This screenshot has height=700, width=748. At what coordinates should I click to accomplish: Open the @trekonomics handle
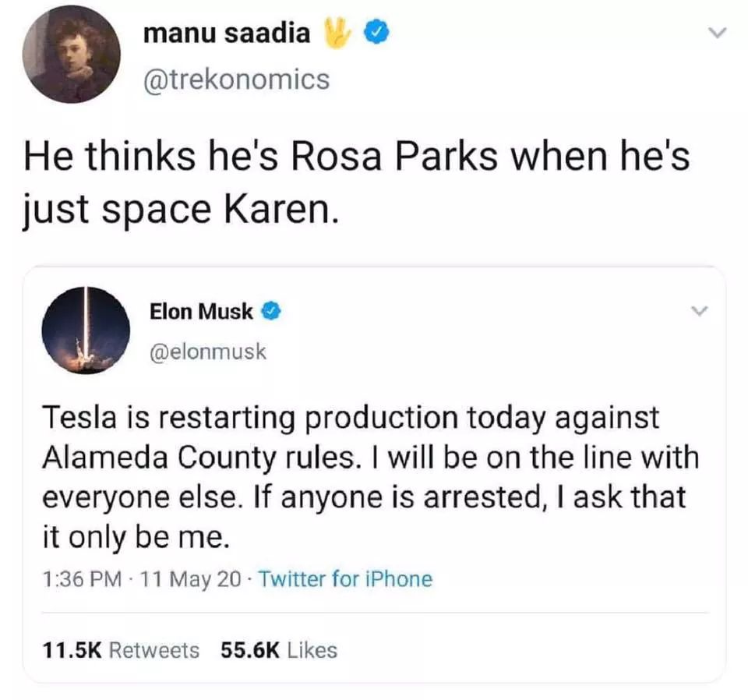point(236,79)
